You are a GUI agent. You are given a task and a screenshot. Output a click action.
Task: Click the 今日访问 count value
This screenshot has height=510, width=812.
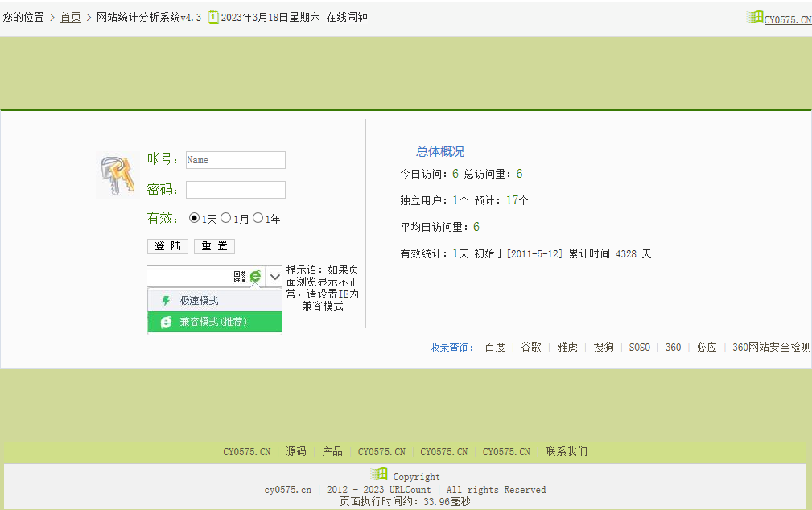pyautogui.click(x=455, y=174)
